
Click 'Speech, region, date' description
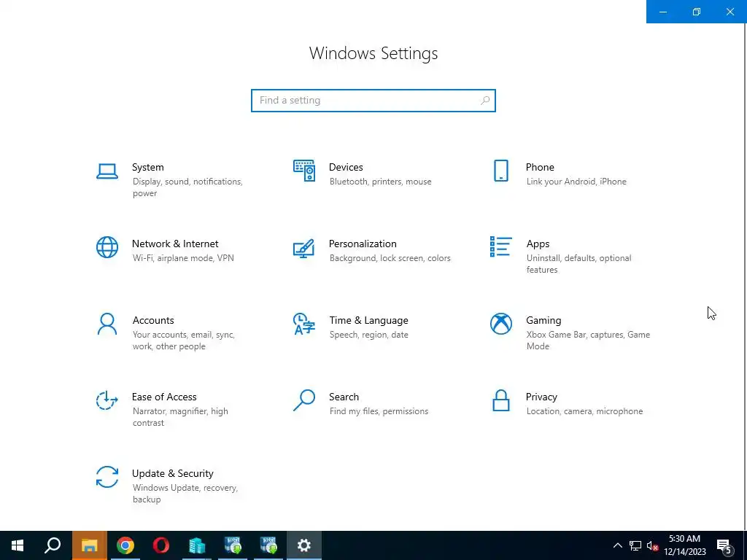(x=368, y=335)
